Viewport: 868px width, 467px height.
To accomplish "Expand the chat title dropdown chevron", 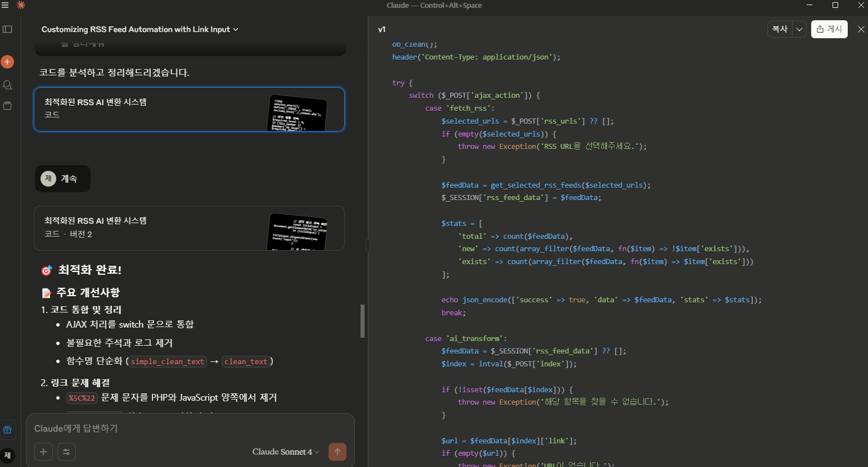I will coord(236,29).
